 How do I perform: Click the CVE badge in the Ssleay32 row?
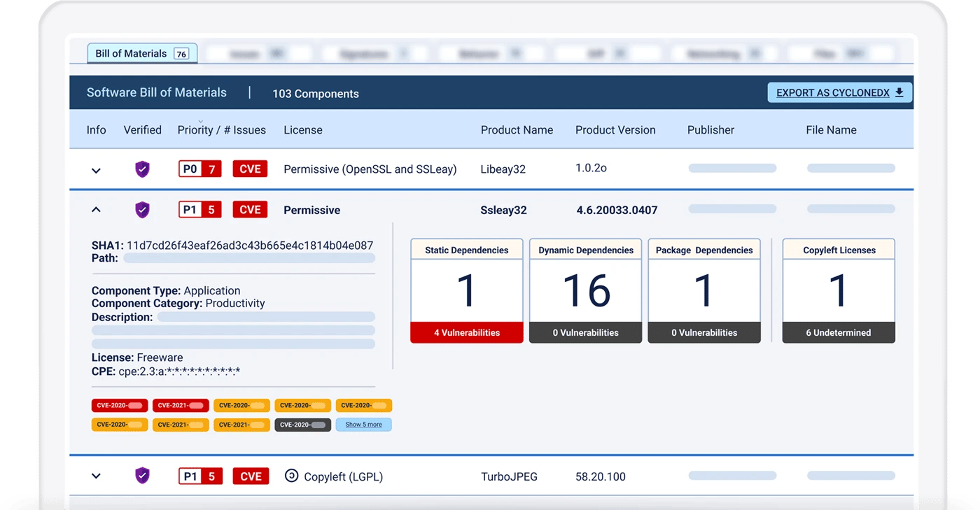[x=250, y=210]
